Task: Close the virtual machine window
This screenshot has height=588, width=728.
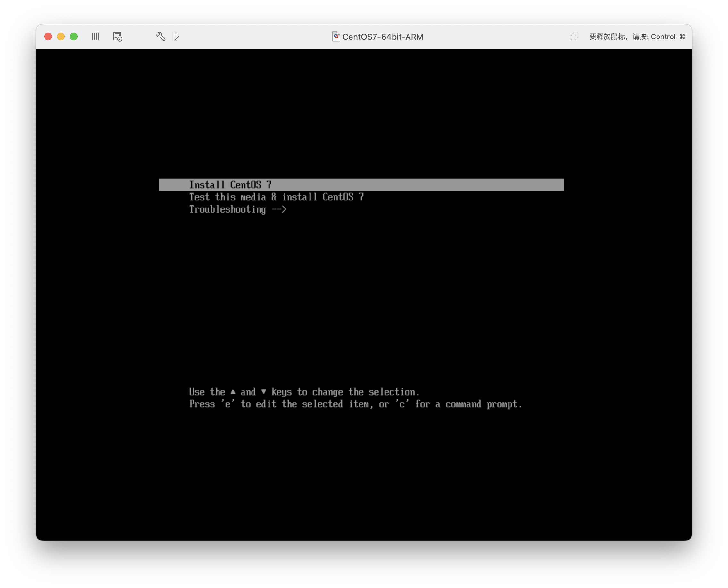Action: 48,37
